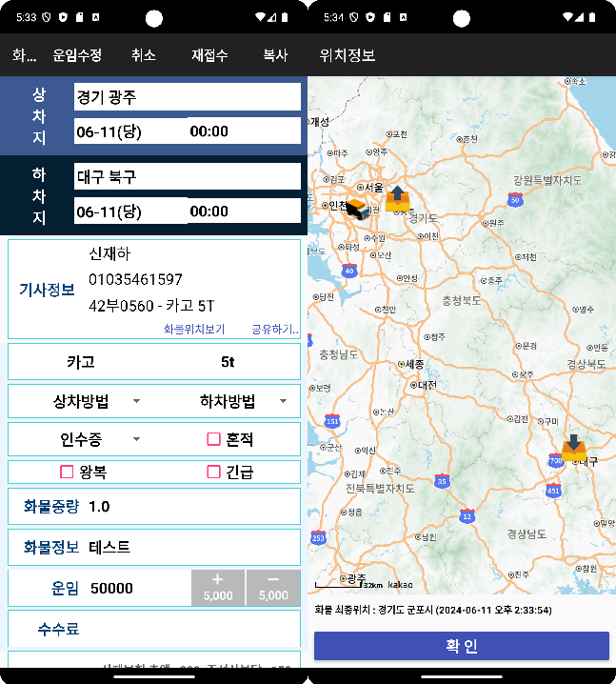Tap the 경기 광주 loading location field
The image size is (616, 684).
click(x=187, y=97)
